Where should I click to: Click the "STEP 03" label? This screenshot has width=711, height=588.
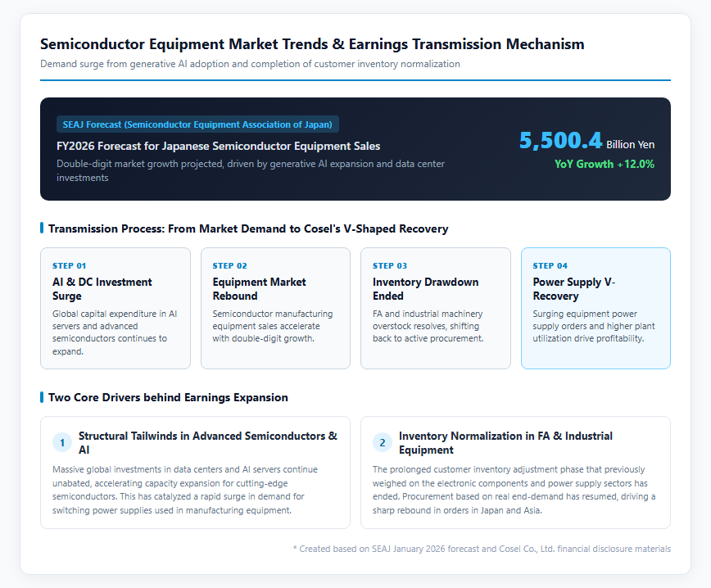point(390,265)
